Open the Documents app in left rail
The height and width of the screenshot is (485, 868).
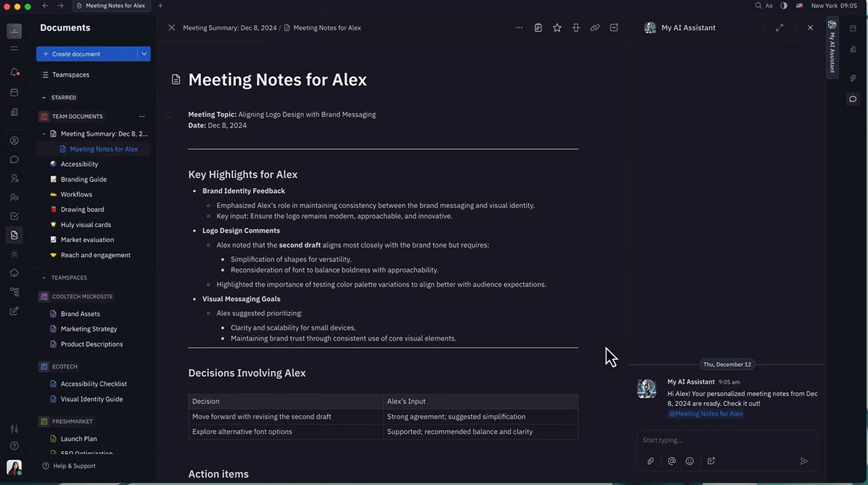14,235
